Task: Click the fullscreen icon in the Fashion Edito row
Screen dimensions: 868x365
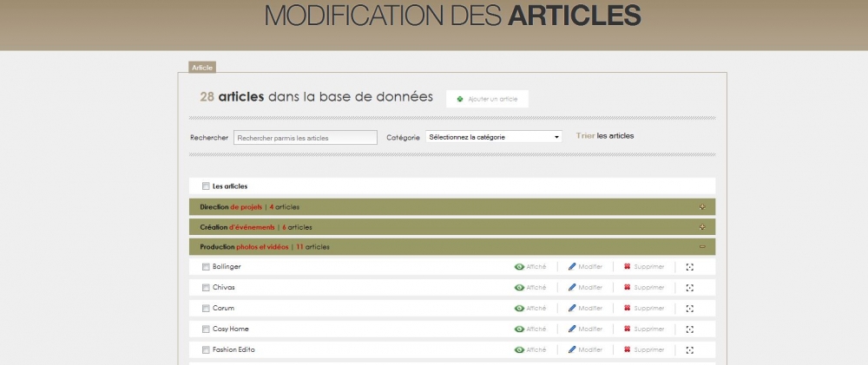Action: 690,349
